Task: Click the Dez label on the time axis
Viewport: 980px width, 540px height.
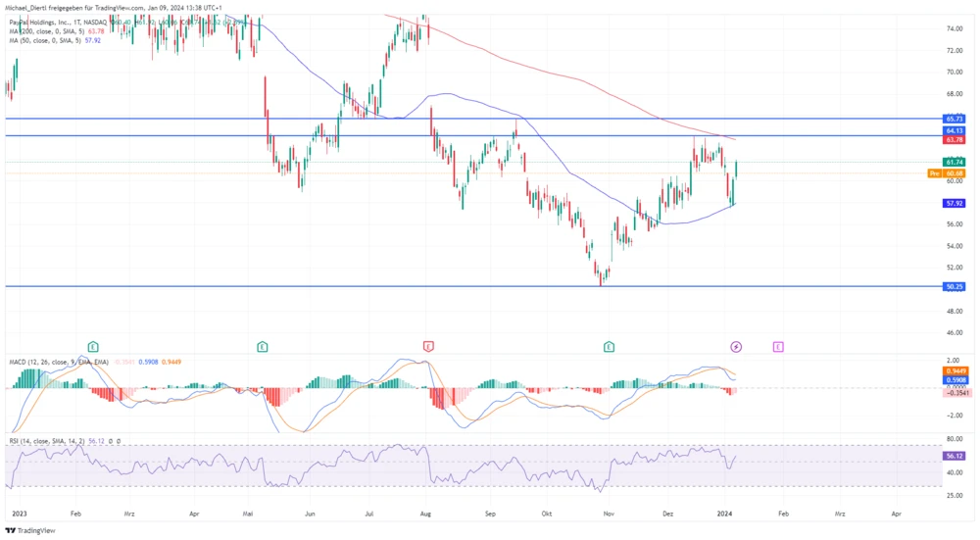Action: (668, 514)
